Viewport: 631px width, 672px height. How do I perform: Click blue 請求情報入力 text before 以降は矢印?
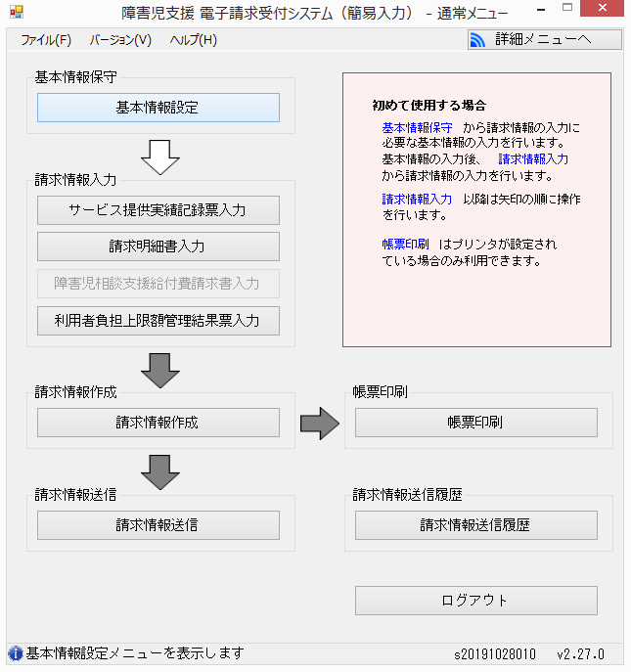417,200
